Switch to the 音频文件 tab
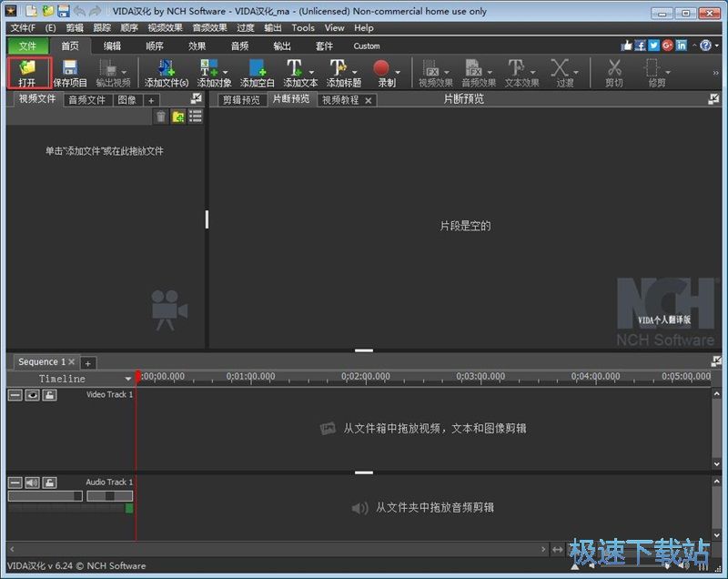Image resolution: width=728 pixels, height=579 pixels. pos(87,100)
